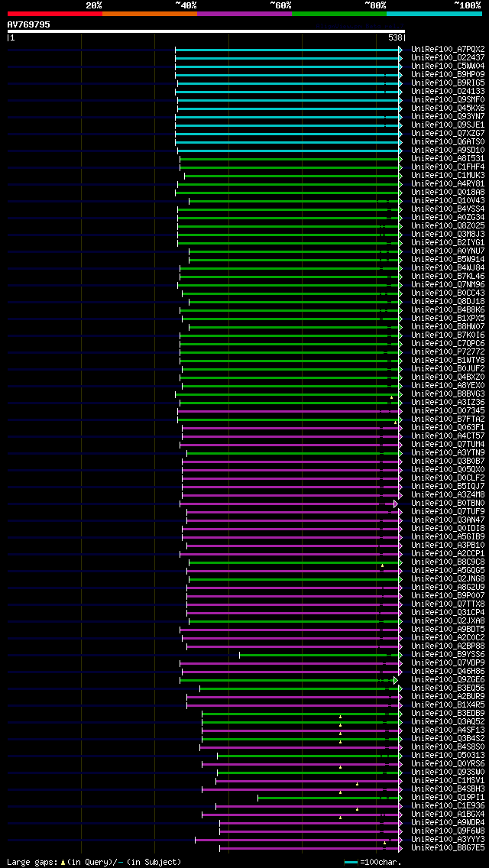
Task: Click UniRef100_A4SF13 label
Action: tap(448, 730)
